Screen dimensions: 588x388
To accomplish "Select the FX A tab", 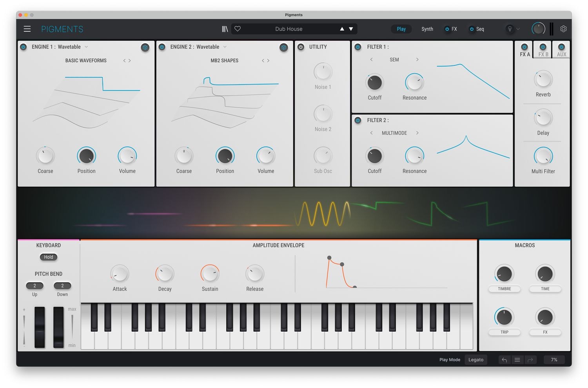I will tap(524, 54).
